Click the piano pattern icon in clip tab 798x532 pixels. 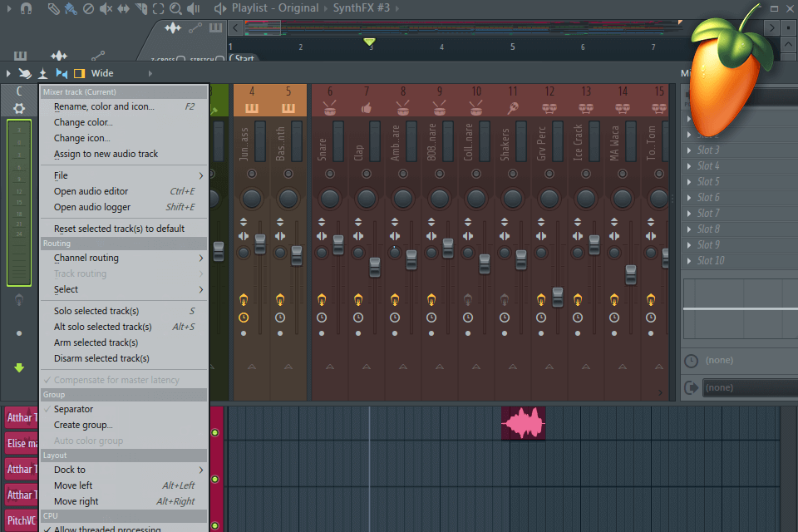[216, 27]
